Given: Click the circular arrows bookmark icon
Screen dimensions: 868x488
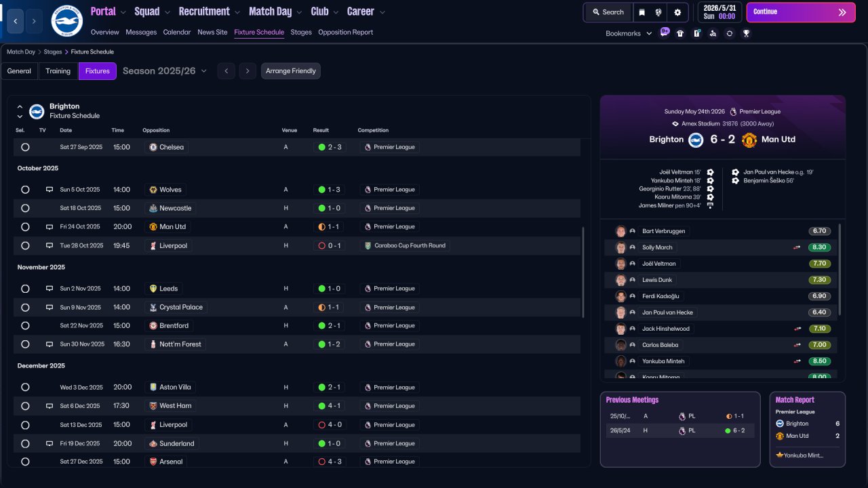Looking at the screenshot, I should (x=730, y=33).
